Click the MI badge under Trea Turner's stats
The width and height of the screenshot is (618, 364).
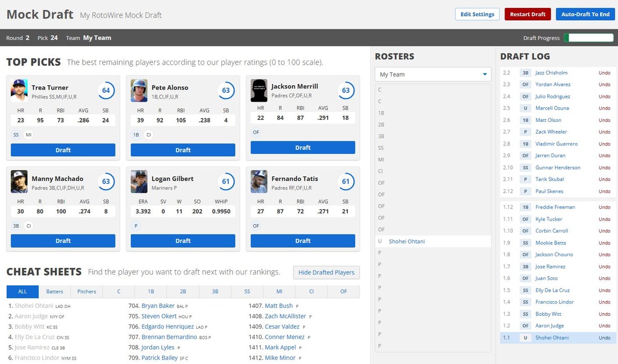[x=28, y=135]
